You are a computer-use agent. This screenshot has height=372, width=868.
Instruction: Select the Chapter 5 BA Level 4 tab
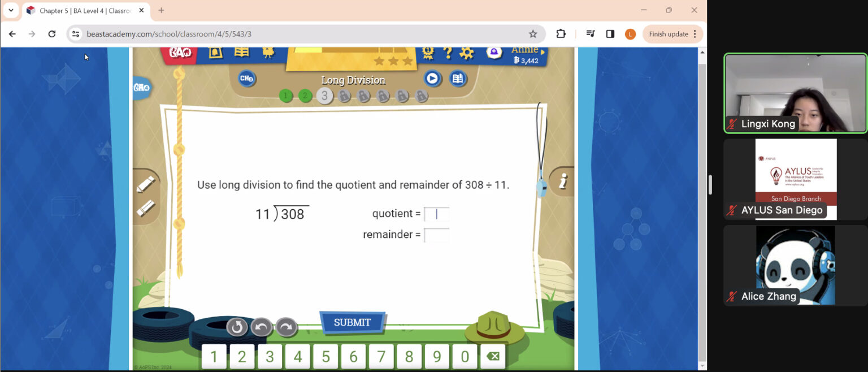coord(85,11)
